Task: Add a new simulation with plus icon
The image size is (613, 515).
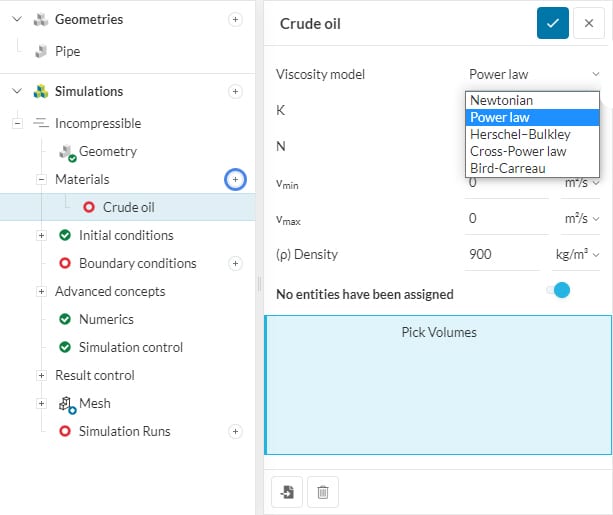Action: point(235,91)
